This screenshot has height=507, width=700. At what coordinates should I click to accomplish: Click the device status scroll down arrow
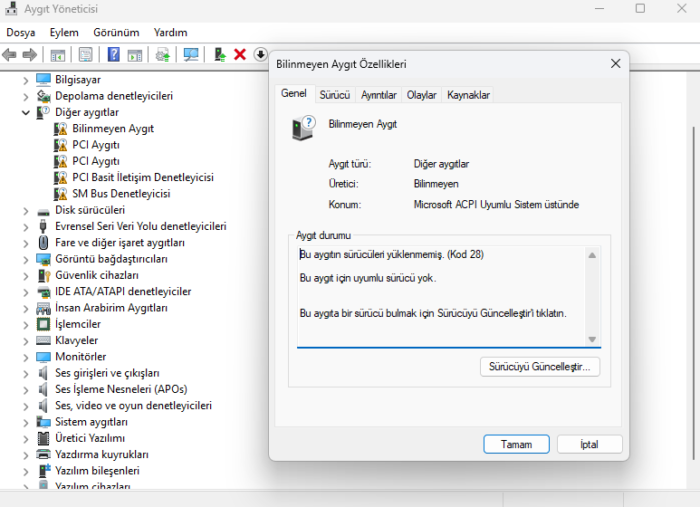592,339
